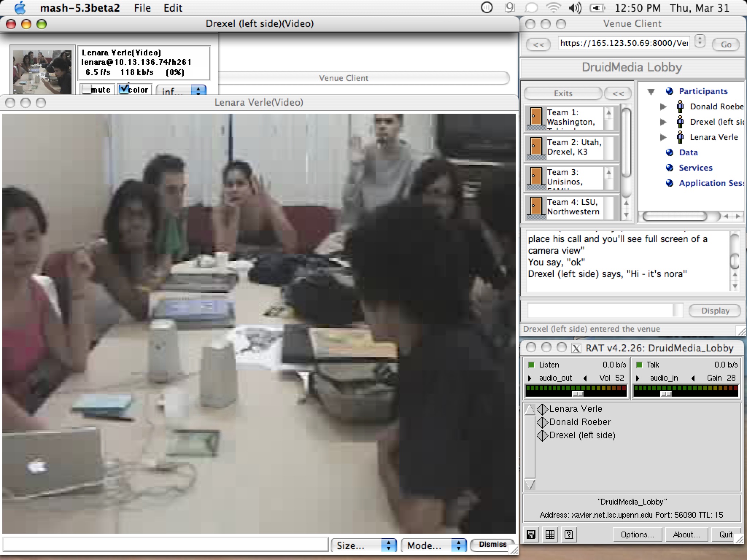747x560 pixels.
Task: Open the venue URL history stepper
Action: point(700,41)
